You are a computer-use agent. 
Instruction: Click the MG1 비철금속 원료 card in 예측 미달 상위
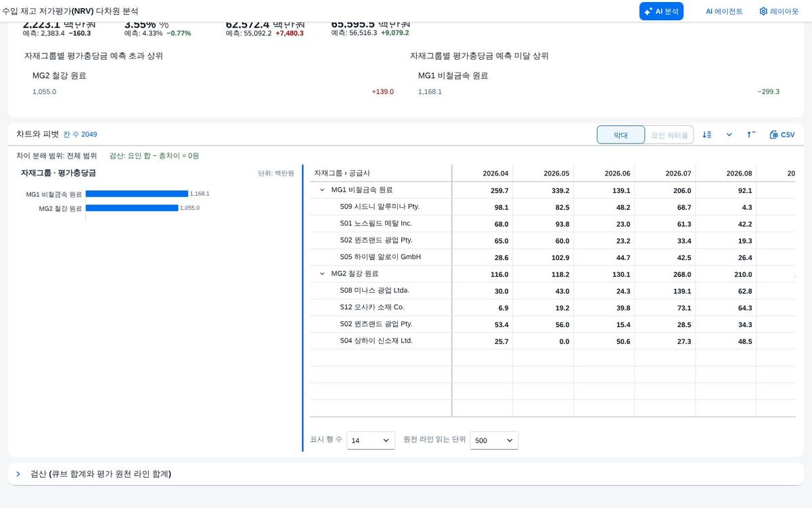[599, 83]
